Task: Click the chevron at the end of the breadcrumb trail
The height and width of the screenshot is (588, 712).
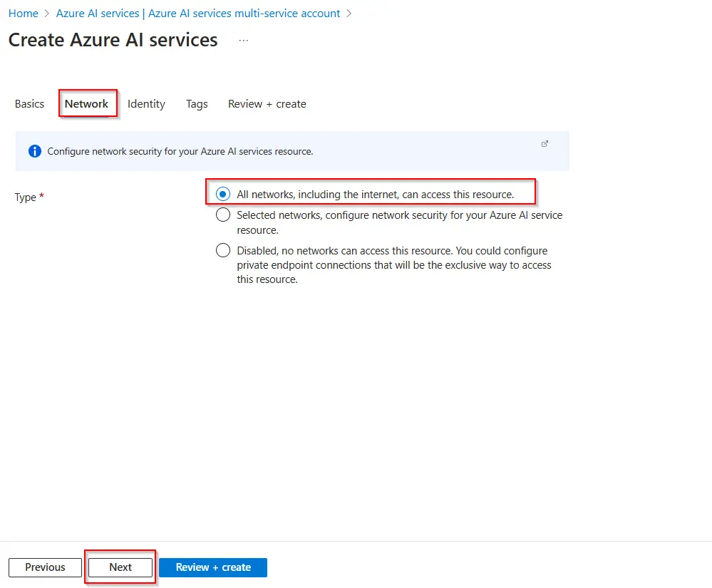Action: click(349, 14)
